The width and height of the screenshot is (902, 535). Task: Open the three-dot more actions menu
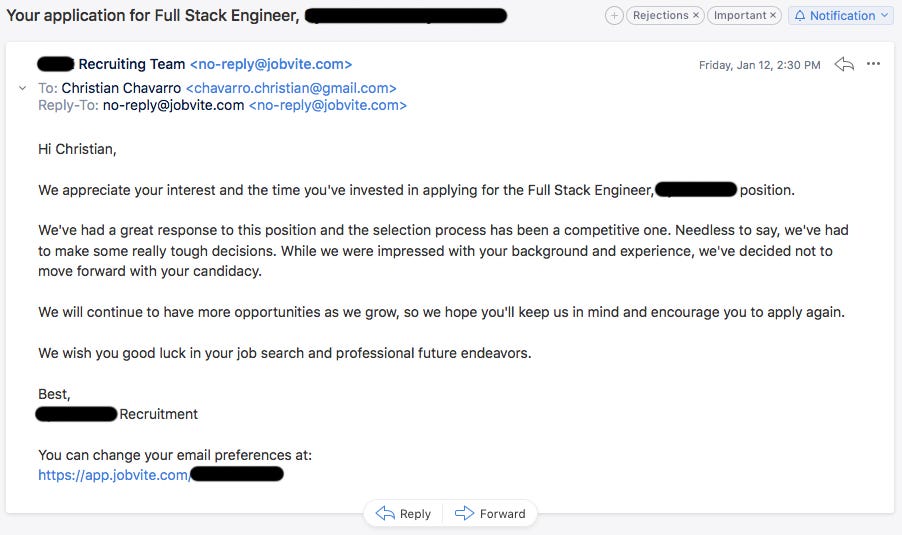click(x=873, y=65)
